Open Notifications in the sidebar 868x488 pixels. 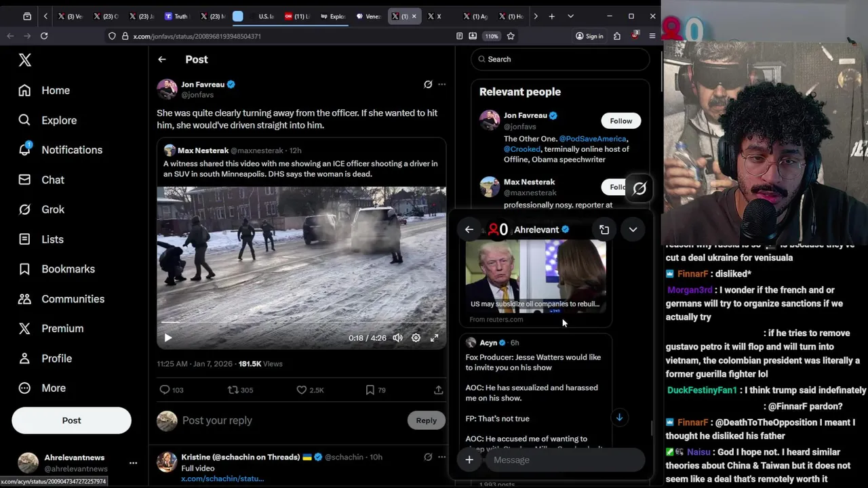point(60,150)
